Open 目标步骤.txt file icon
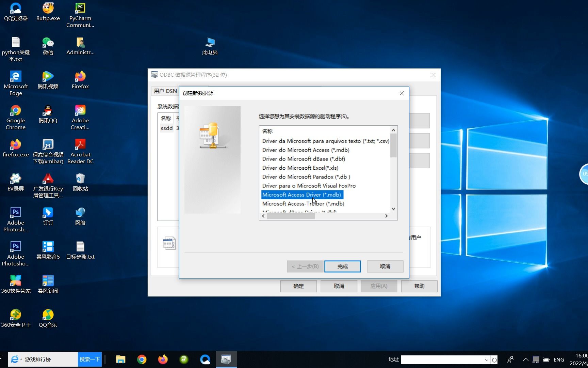 point(80,250)
